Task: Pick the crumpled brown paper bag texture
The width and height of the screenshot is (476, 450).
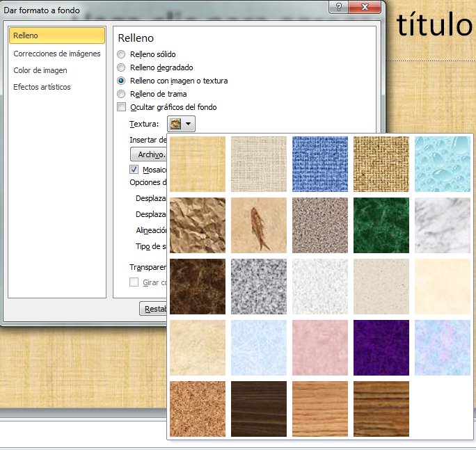Action: tap(198, 225)
